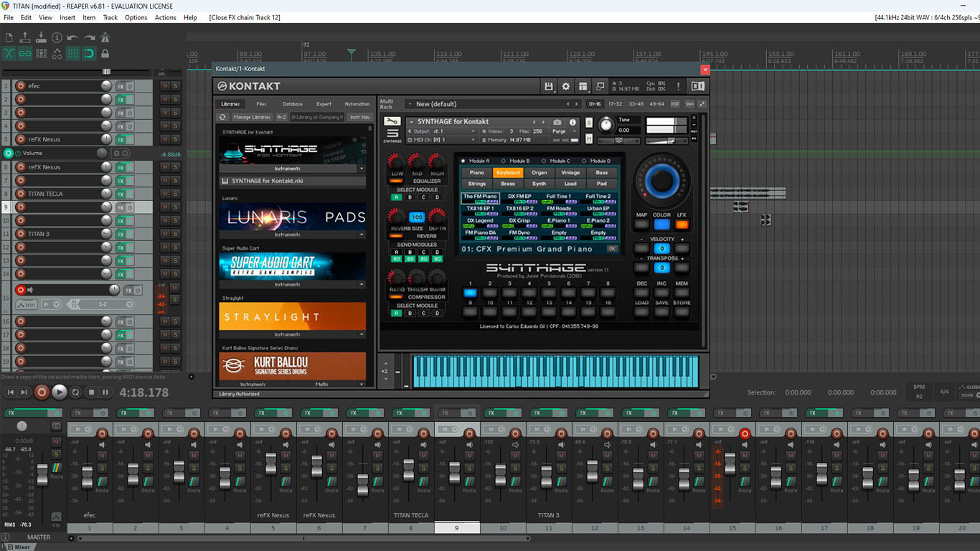Viewport: 980px width, 551px height.
Task: Select DX FM EP preset
Action: pyautogui.click(x=519, y=199)
